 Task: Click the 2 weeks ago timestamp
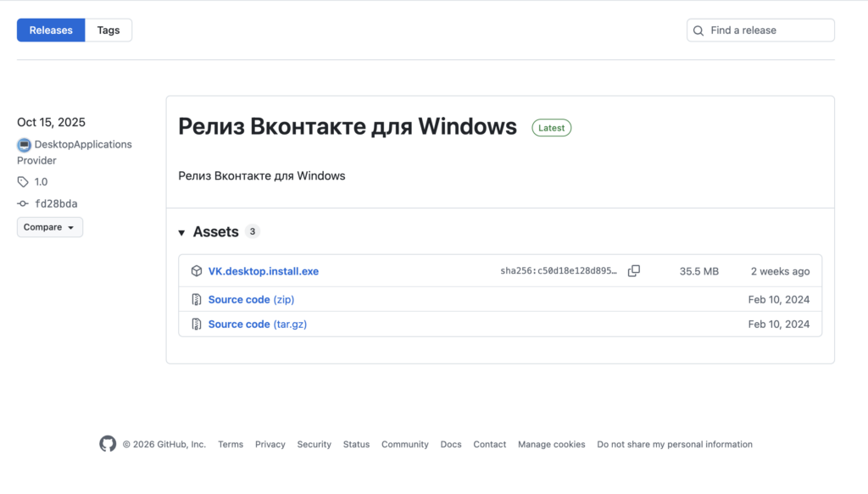[x=780, y=272]
